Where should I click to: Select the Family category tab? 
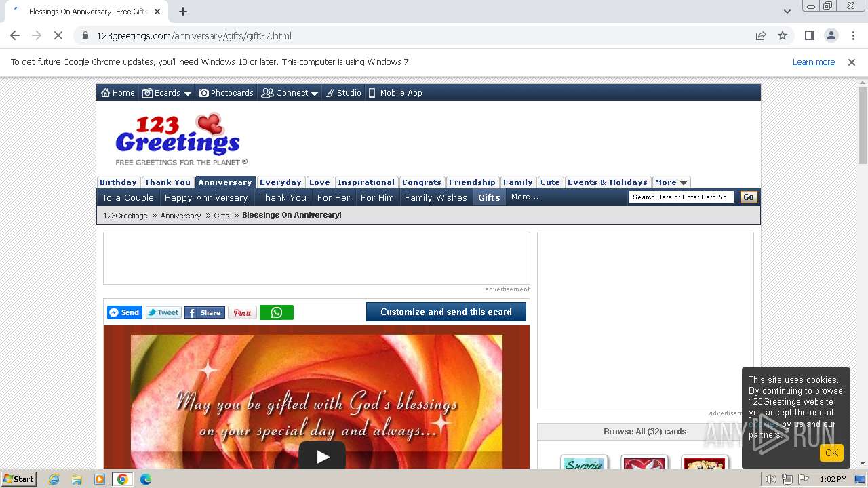click(518, 182)
